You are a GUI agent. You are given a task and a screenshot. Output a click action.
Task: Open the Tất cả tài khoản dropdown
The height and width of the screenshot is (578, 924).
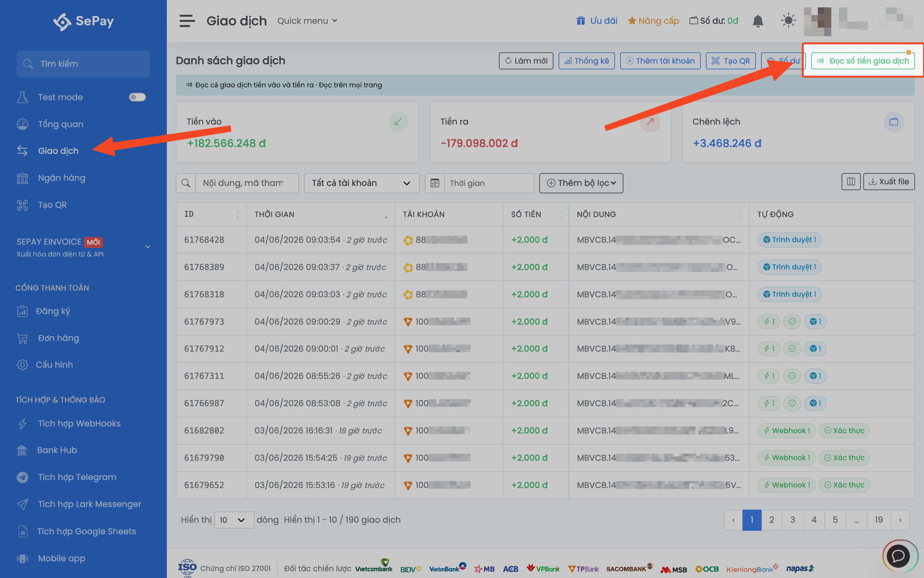(x=362, y=183)
